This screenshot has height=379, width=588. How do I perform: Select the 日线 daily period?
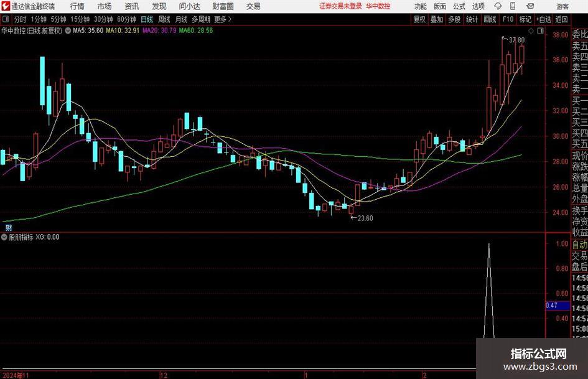click(147, 19)
